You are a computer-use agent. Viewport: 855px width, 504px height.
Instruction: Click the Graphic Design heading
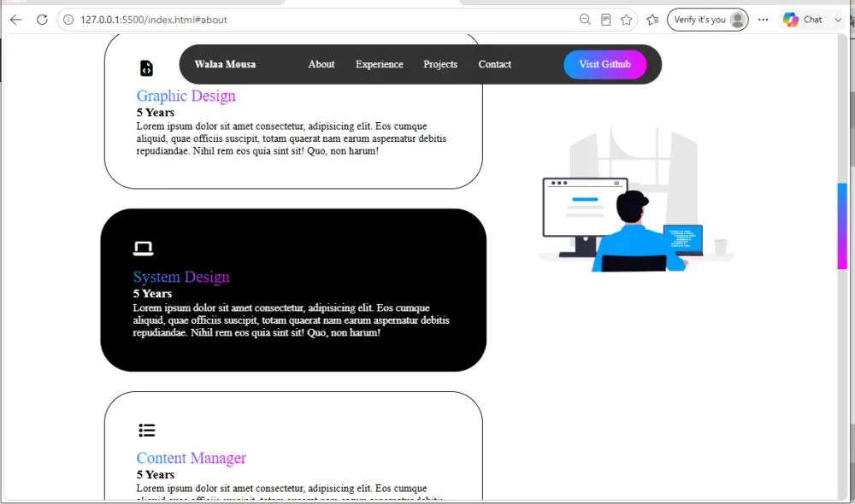(186, 96)
